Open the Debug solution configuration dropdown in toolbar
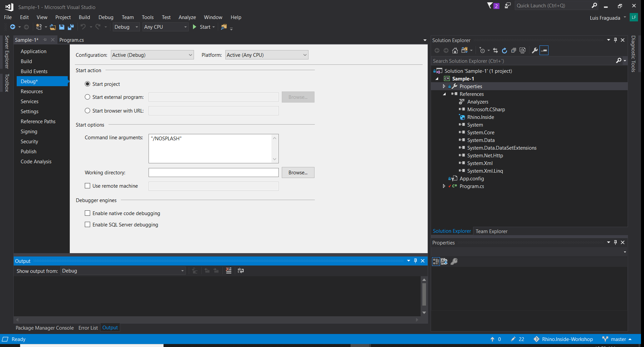Viewport: 644px width, 347px height. 126,27
